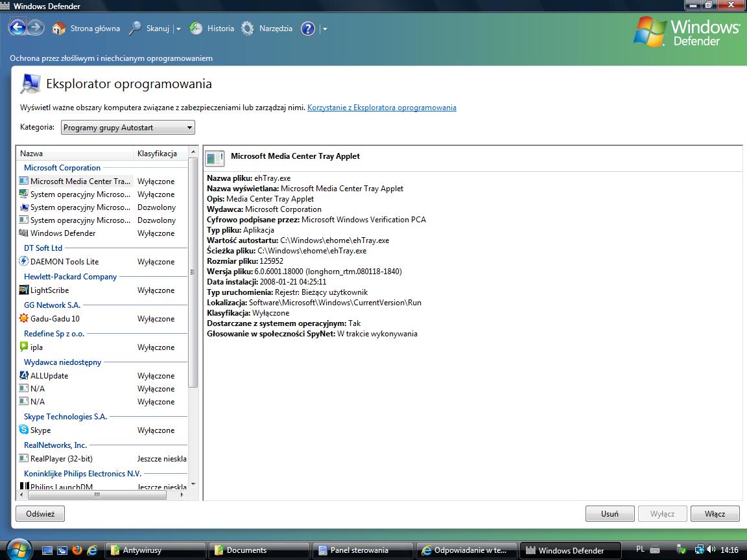747x560 pixels.
Task: Click the Windows Defender taskbar button
Action: coord(570,550)
